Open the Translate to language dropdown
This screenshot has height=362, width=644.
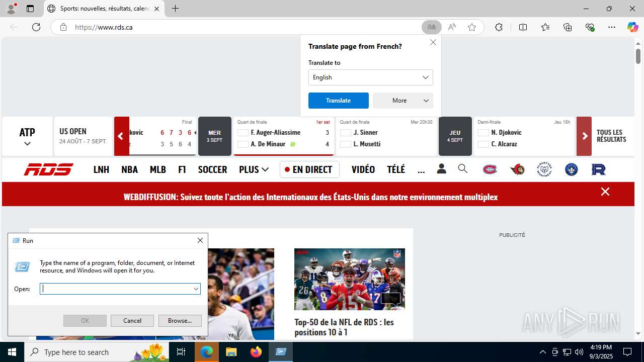[x=371, y=77]
